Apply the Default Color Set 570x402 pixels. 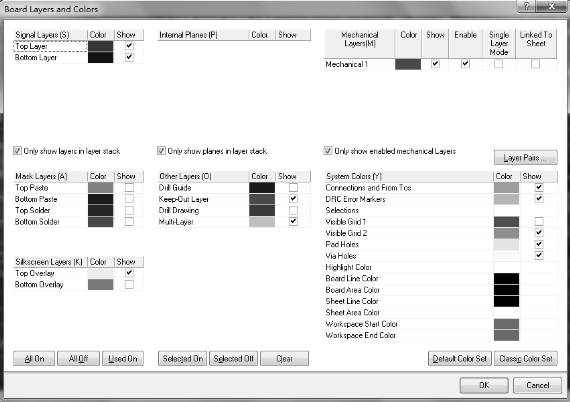[x=460, y=359]
